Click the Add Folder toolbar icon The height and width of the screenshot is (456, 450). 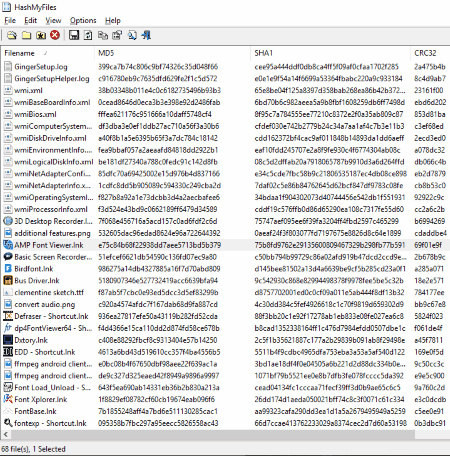click(x=26, y=35)
